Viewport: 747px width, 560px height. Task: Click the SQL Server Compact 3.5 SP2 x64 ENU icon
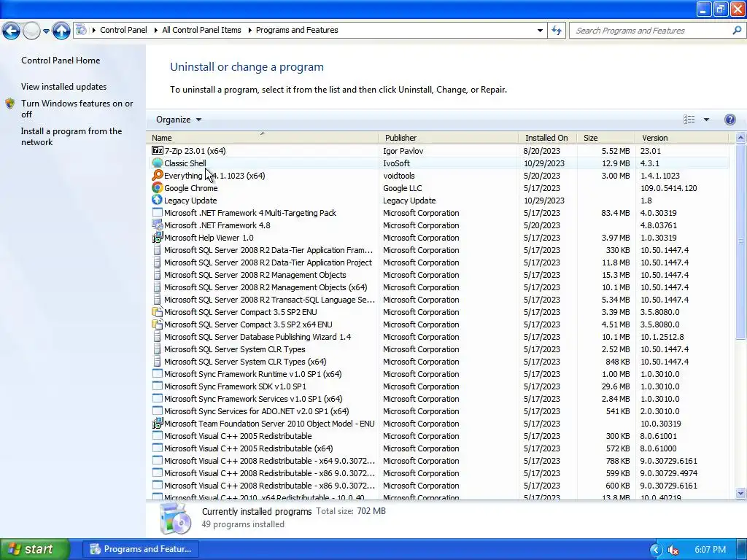point(158,324)
